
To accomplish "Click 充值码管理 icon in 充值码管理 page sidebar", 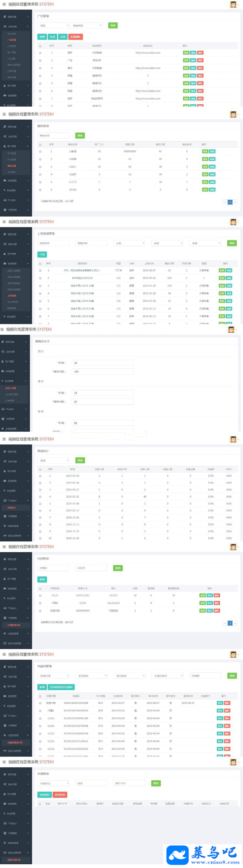I will [5, 735].
